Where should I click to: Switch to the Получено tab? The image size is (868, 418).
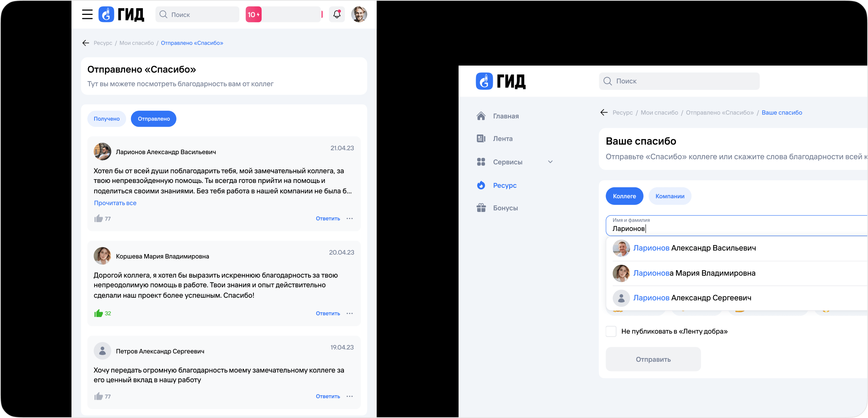[x=106, y=119]
